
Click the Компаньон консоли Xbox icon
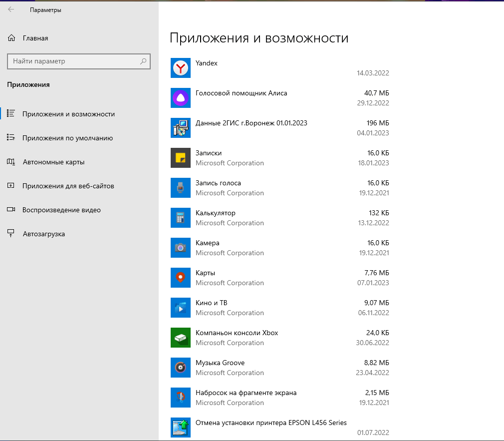coord(180,338)
